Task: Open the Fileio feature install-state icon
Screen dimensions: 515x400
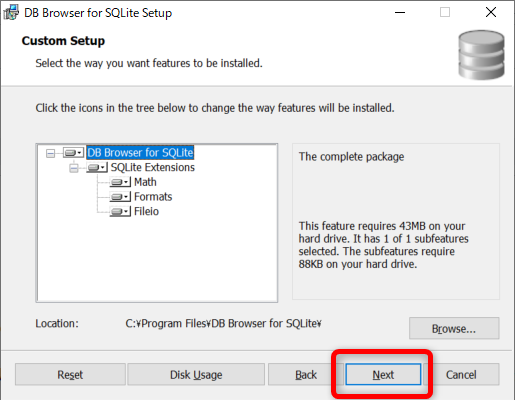Action: [x=120, y=211]
